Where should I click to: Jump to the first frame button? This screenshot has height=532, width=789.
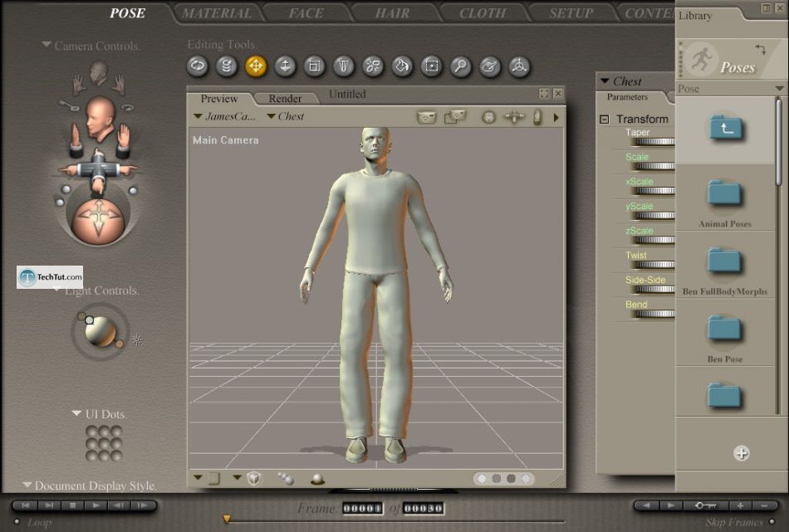[x=26, y=505]
